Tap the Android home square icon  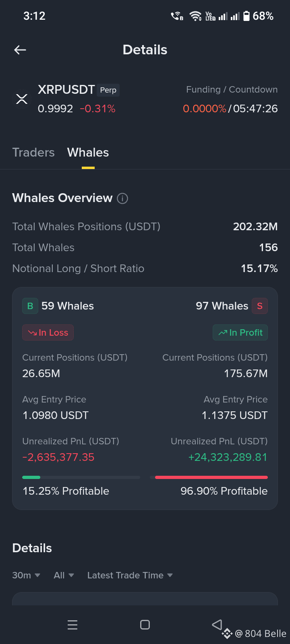pos(145,625)
